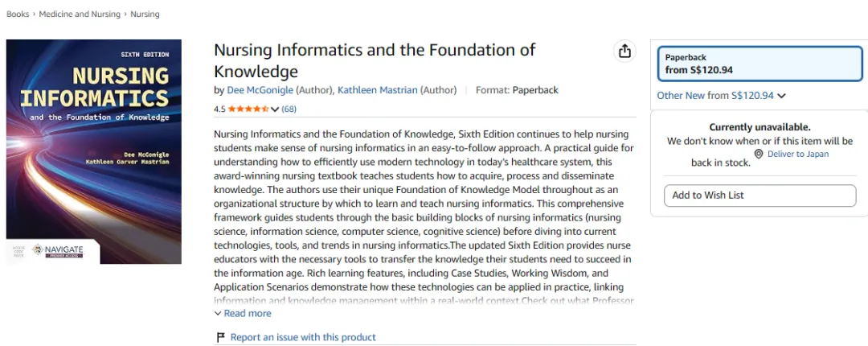The image size is (868, 346).
Task: Report an issue with this product
Action: (x=303, y=337)
